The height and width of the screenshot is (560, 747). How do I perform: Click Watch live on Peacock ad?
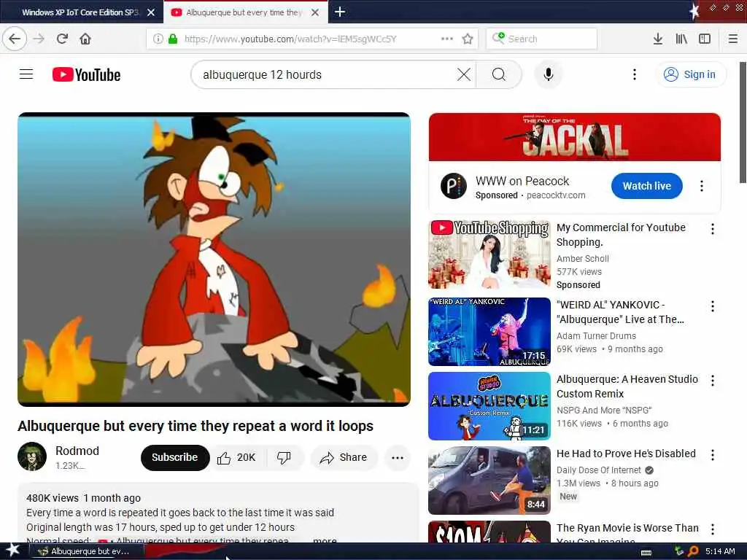pyautogui.click(x=646, y=186)
